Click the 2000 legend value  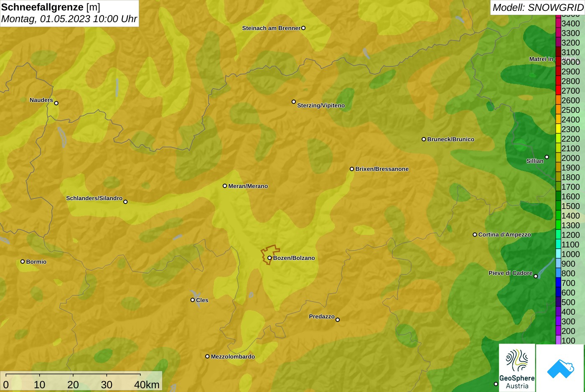point(570,158)
